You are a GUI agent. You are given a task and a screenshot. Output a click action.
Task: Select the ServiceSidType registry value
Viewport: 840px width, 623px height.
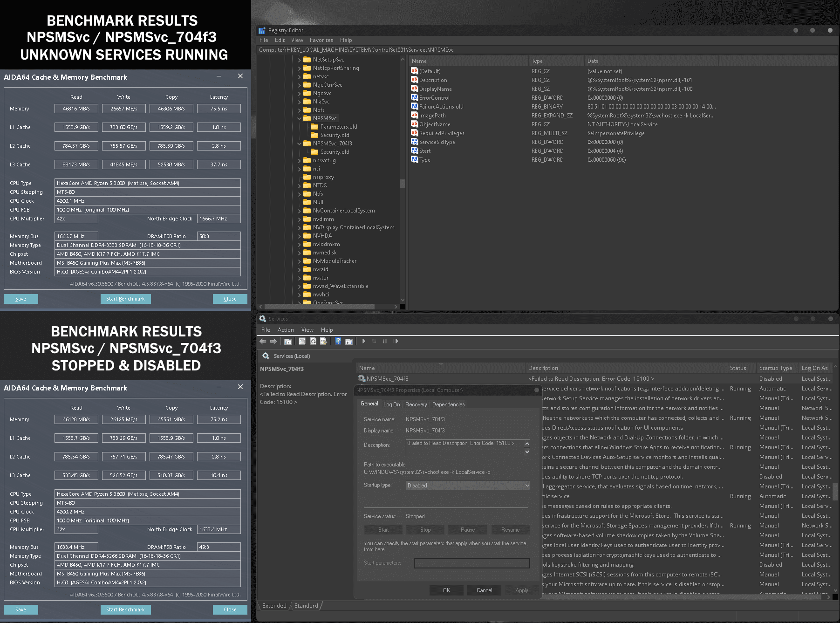coord(437,142)
